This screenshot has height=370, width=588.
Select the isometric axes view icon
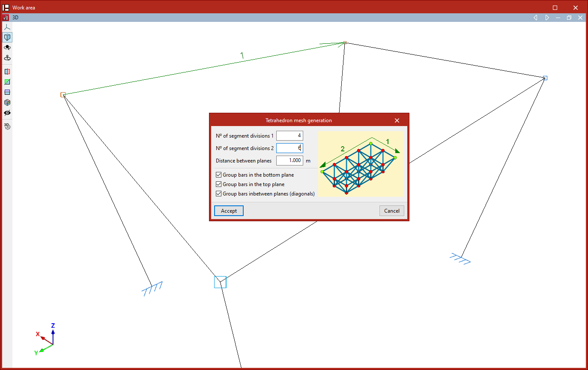coord(7,27)
